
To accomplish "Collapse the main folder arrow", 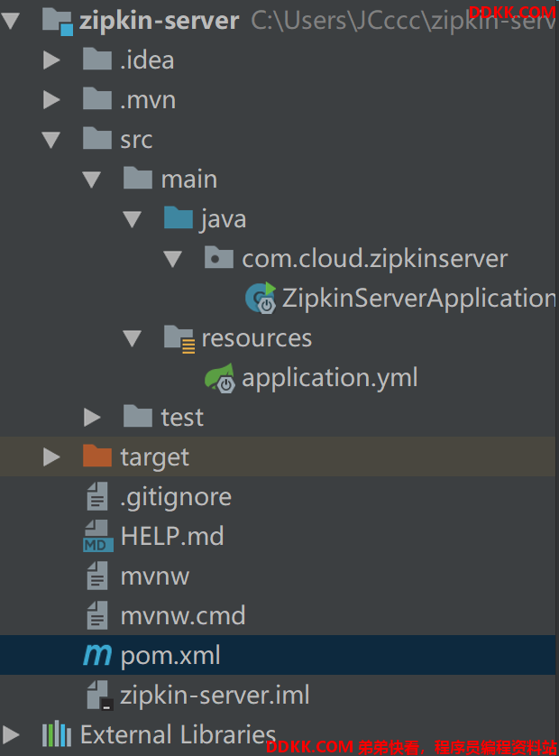I will click(92, 180).
